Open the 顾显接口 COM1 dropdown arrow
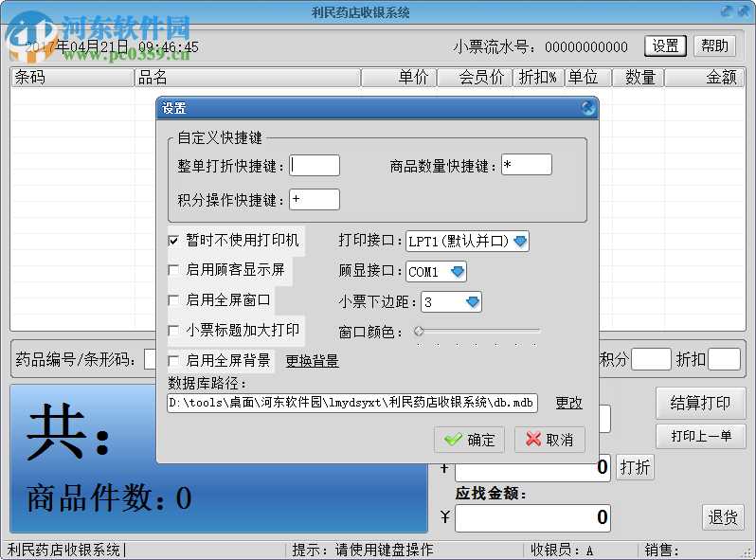 click(x=457, y=272)
